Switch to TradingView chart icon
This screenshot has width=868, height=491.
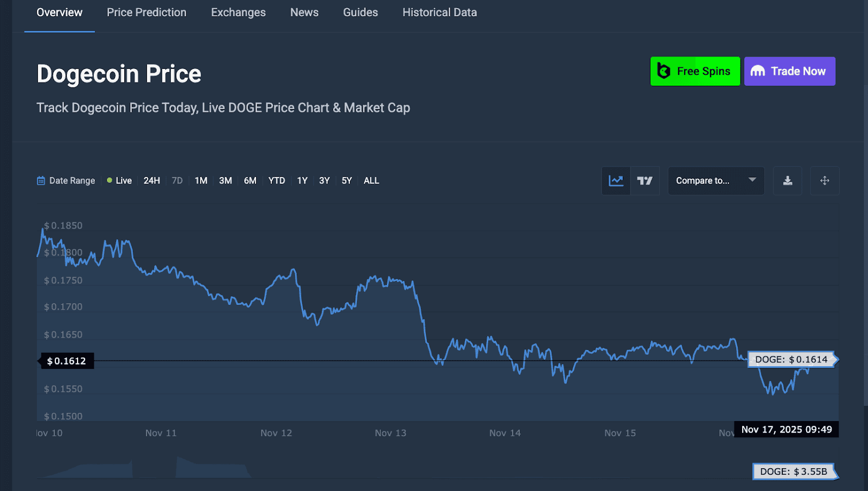(x=644, y=181)
